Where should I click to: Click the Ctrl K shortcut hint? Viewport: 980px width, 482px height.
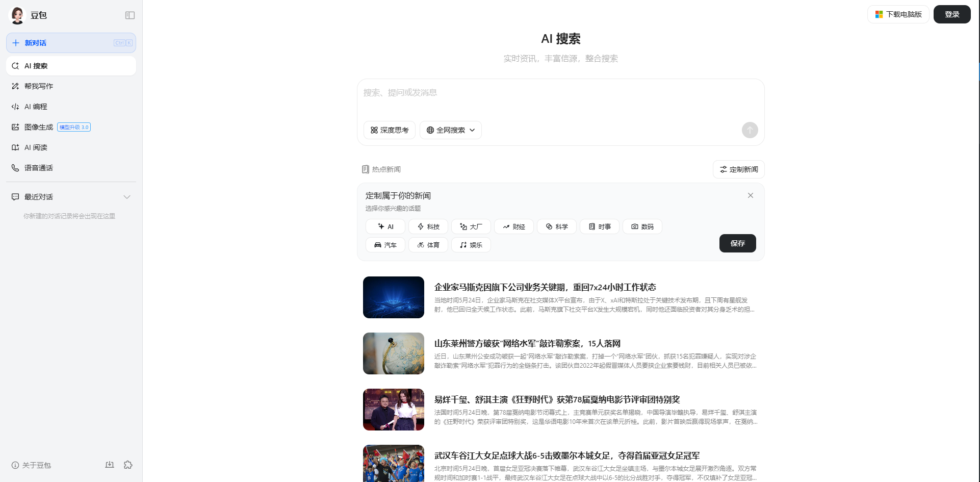click(123, 43)
